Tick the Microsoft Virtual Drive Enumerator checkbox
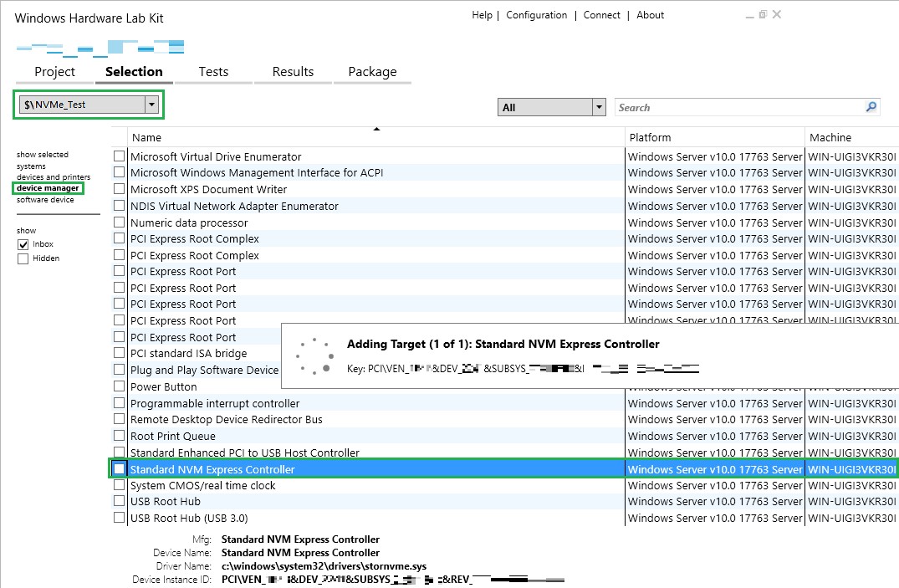Viewport: 899px width, 588px height. click(119, 156)
